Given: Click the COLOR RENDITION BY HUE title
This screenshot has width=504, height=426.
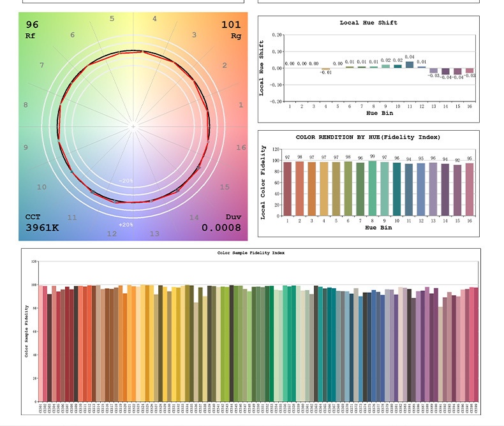Looking at the screenshot, I should (x=367, y=137).
